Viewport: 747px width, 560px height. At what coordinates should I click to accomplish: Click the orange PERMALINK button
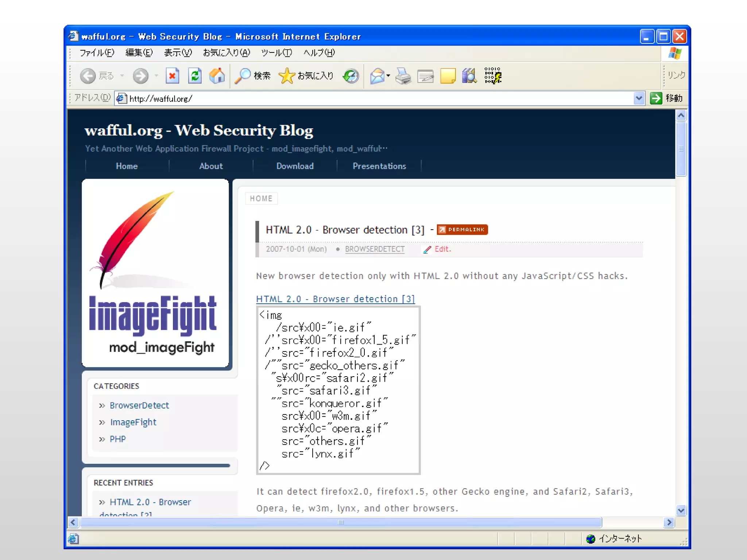[462, 230]
